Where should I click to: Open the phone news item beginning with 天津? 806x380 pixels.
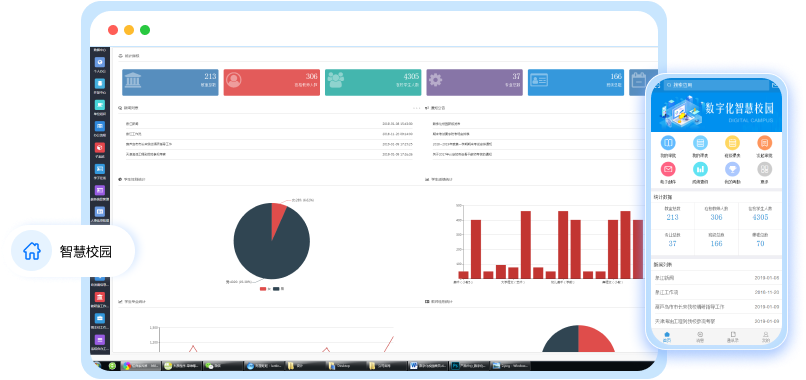coord(717,321)
